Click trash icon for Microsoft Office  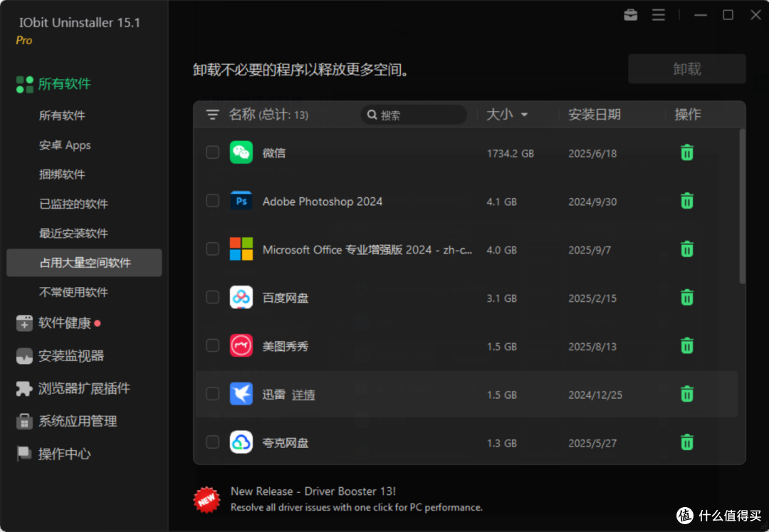(686, 249)
